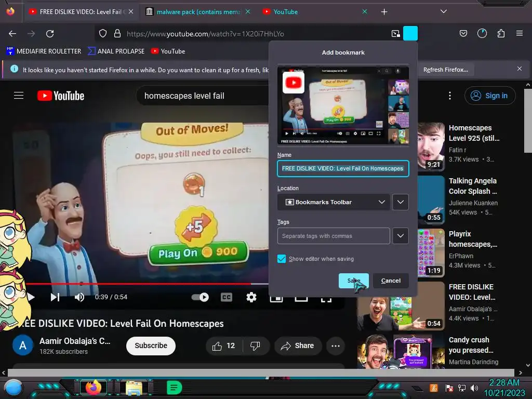The image size is (532, 399).
Task: Like the video with thumbs up
Action: (x=223, y=345)
